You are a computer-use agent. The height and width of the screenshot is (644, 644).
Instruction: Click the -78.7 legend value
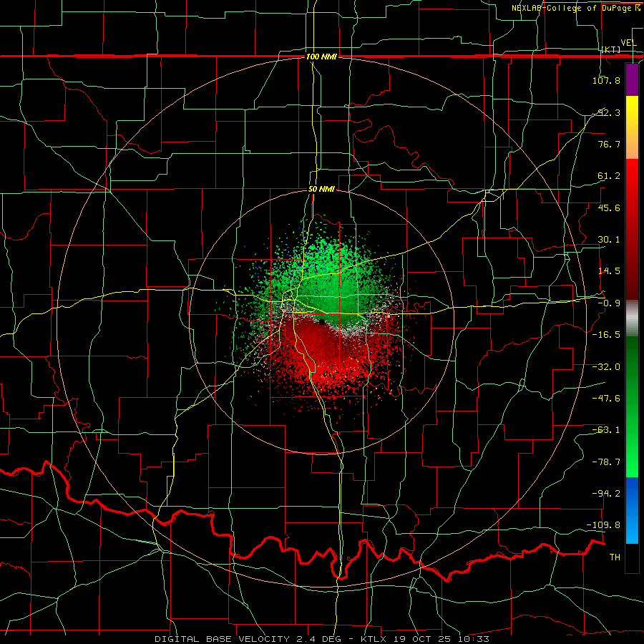(606, 462)
